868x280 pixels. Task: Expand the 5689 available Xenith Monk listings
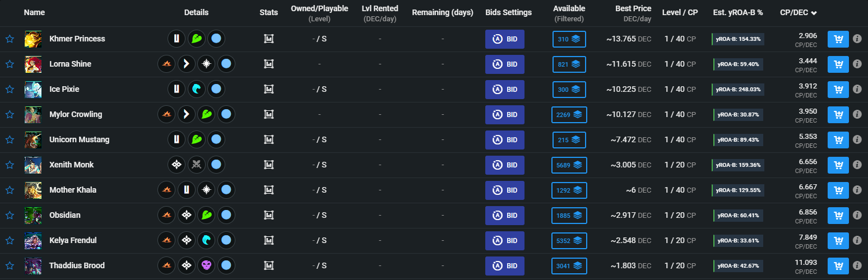(x=569, y=165)
